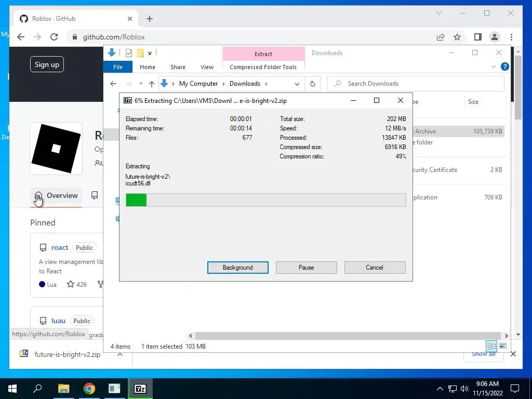Click Properties icon in quick access toolbar
This screenshot has height=399, width=532.
pos(129,52)
